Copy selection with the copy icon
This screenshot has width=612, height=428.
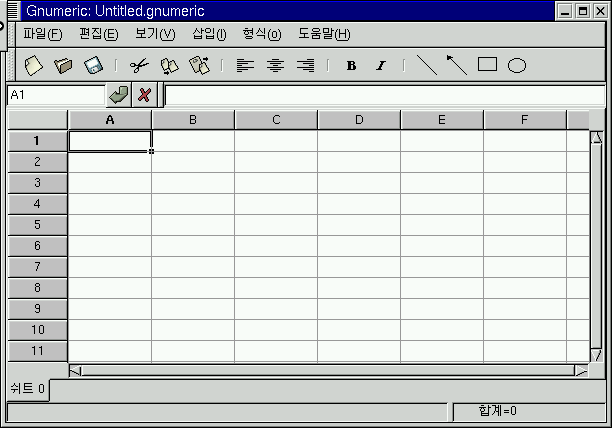tap(169, 66)
